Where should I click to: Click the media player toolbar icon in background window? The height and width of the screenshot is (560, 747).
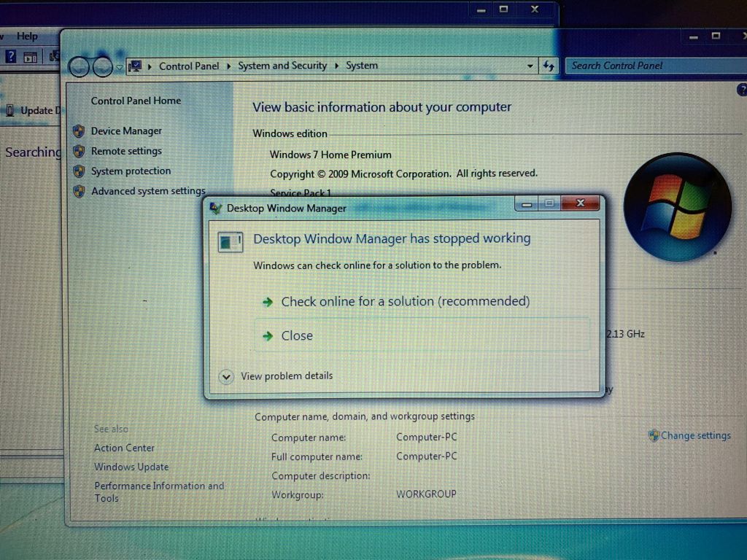point(30,57)
